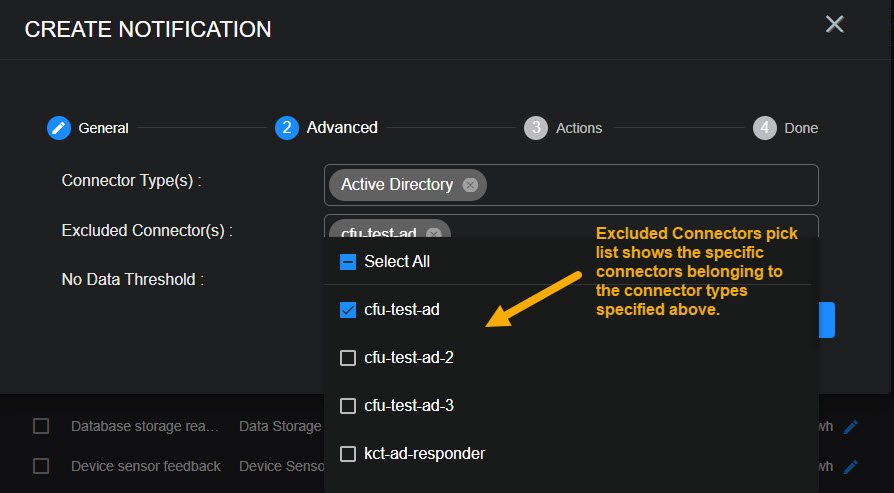
Task: Select step 4 Done circle
Action: pyautogui.click(x=765, y=128)
